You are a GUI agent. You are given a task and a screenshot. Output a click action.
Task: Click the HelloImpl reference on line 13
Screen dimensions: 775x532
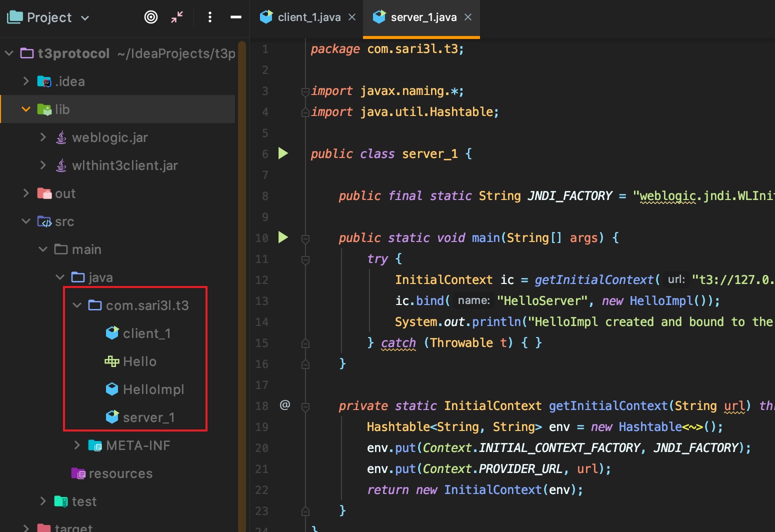pyautogui.click(x=661, y=300)
